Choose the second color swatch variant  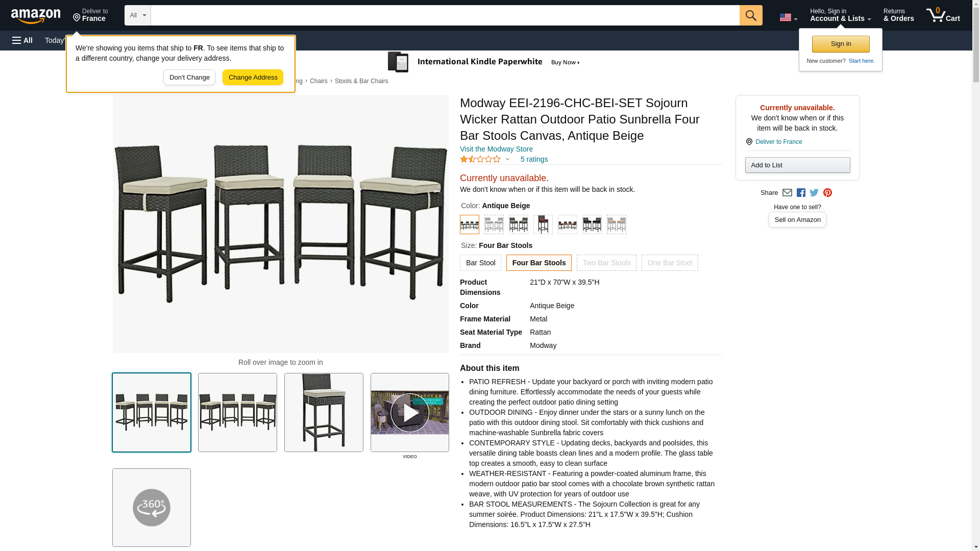point(494,224)
